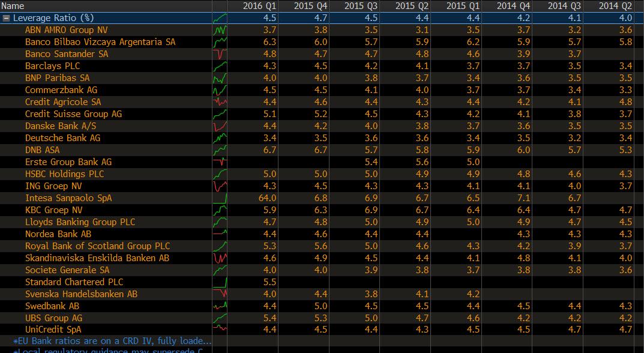Open HSBC Holdings PLC sparkline chart
Image resolution: width=644 pixels, height=353 pixels.
pos(220,174)
